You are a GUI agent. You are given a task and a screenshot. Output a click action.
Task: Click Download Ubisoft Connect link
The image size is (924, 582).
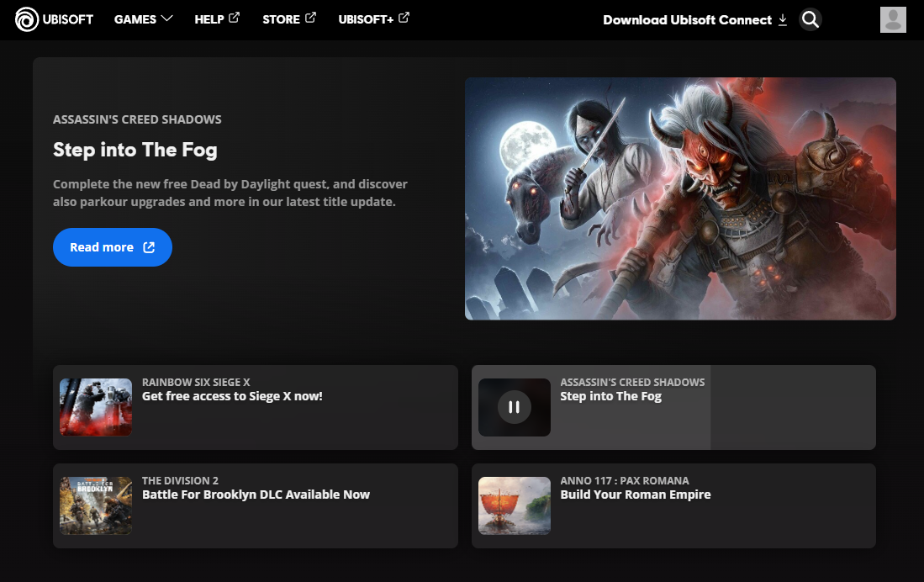(x=694, y=20)
